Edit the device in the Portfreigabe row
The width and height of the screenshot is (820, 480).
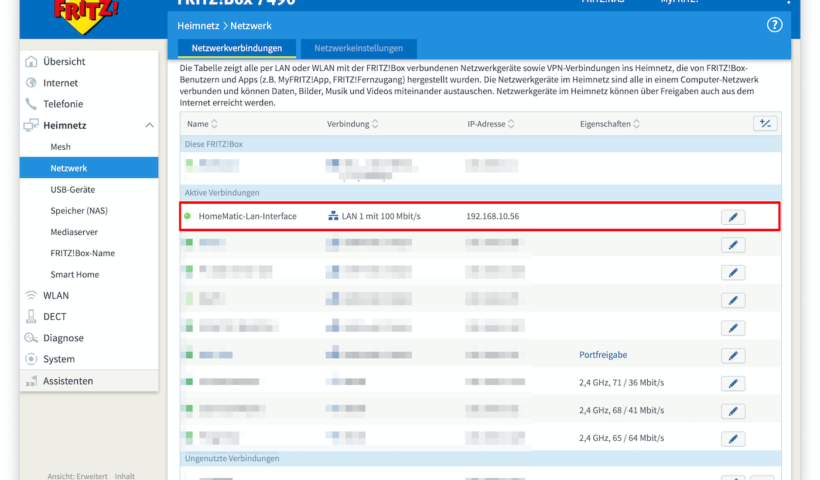click(x=733, y=356)
